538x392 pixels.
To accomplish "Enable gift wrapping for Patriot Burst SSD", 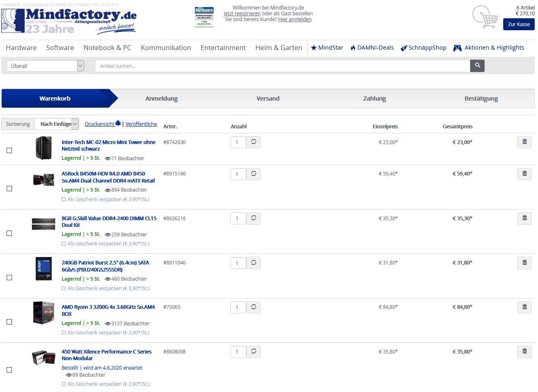I will (64, 289).
